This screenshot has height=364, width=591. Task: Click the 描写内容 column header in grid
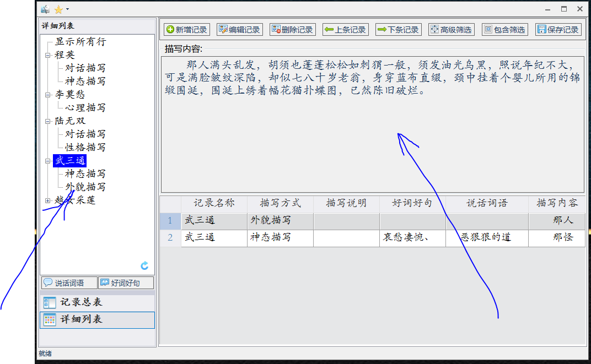557,204
